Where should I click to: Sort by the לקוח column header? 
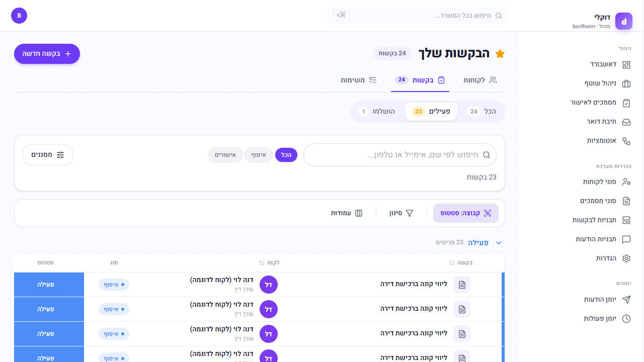(269, 262)
